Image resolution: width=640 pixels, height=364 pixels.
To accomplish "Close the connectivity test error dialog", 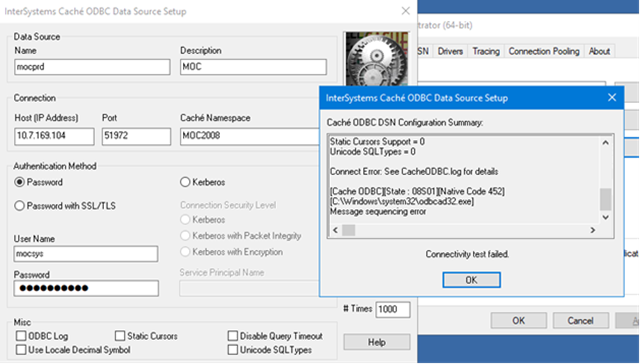I will pyautogui.click(x=611, y=98).
